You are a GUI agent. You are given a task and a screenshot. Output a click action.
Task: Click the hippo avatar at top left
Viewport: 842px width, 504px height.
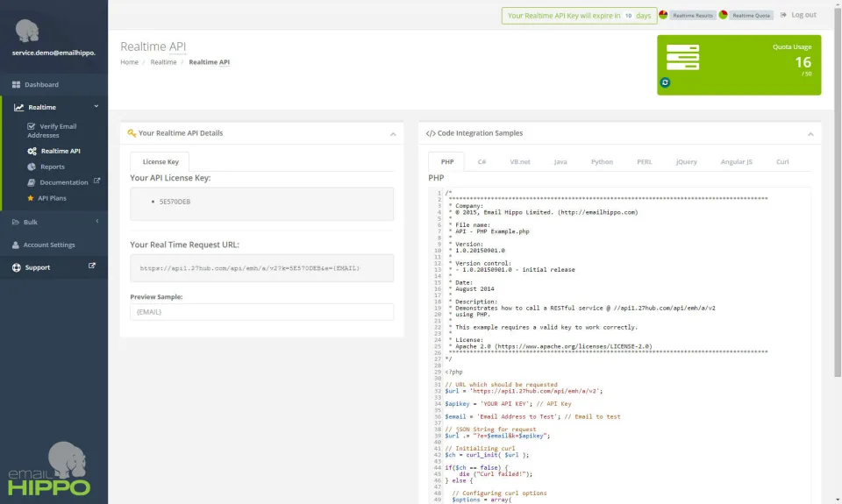[27, 31]
